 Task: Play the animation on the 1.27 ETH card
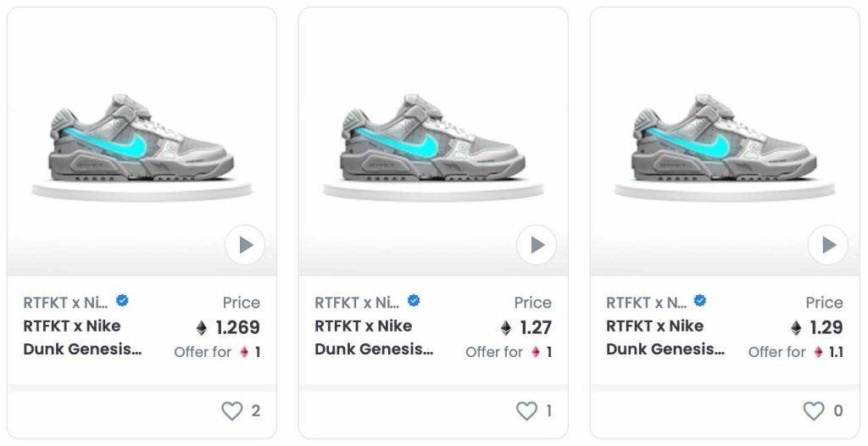click(x=537, y=245)
